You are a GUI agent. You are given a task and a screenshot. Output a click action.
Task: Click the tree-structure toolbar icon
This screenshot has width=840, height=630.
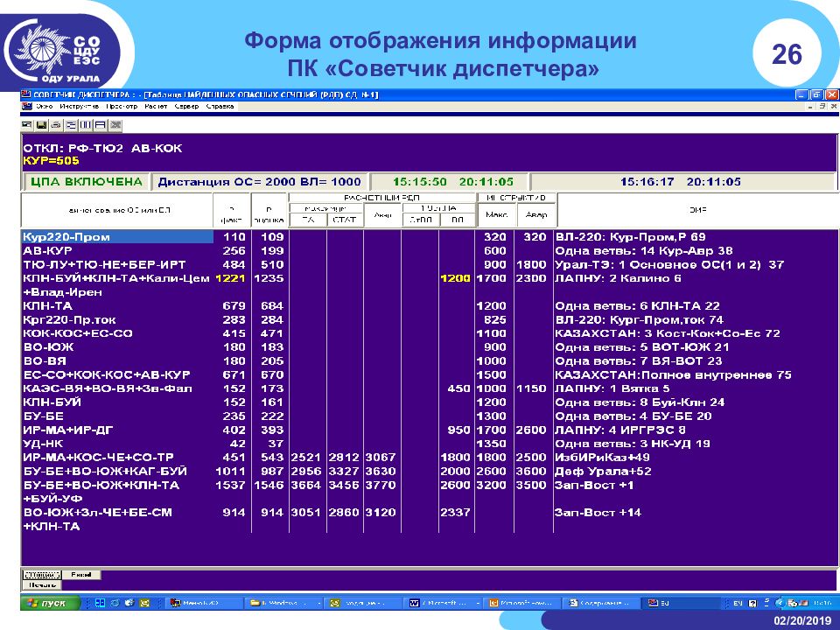pos(71,125)
